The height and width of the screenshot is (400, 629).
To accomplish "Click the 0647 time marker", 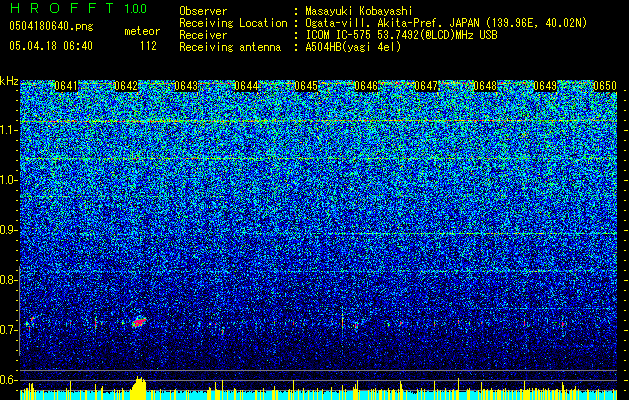I will click(426, 86).
